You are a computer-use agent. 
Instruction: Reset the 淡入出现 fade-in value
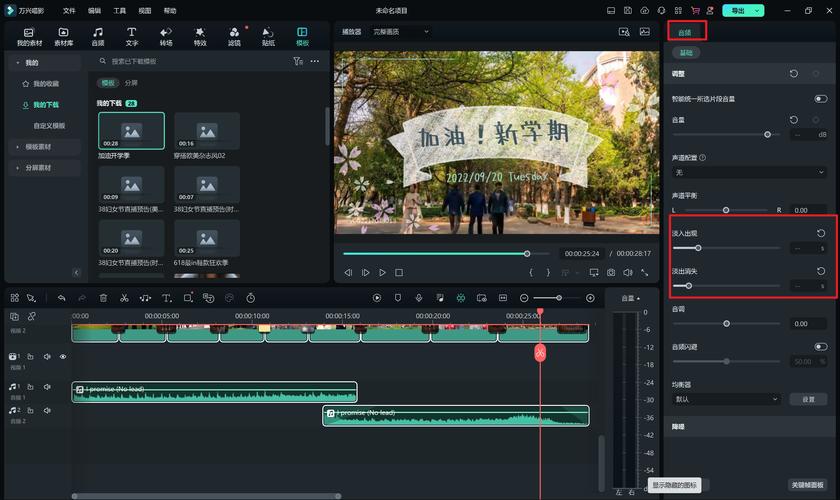pos(821,233)
